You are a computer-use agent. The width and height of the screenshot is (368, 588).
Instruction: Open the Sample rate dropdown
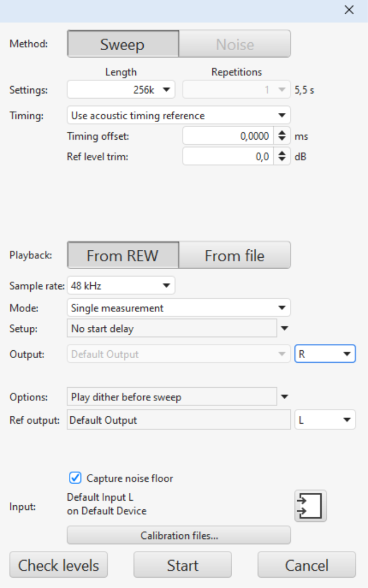[x=121, y=286]
